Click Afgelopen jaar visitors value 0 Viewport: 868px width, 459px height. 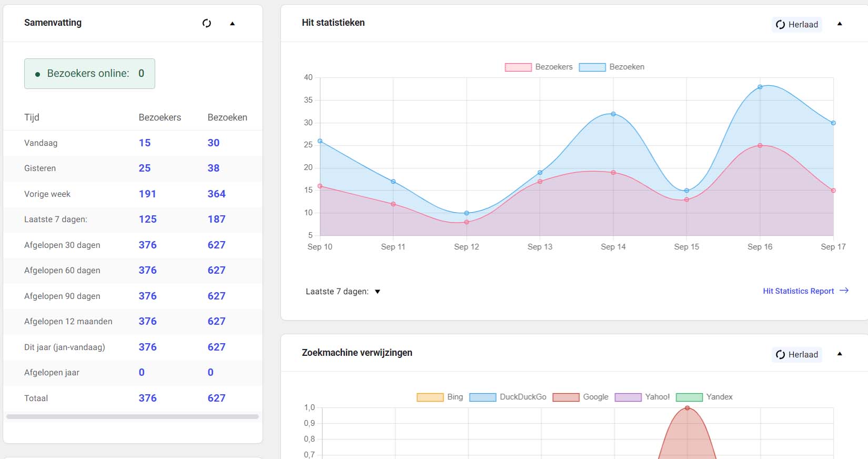[142, 372]
